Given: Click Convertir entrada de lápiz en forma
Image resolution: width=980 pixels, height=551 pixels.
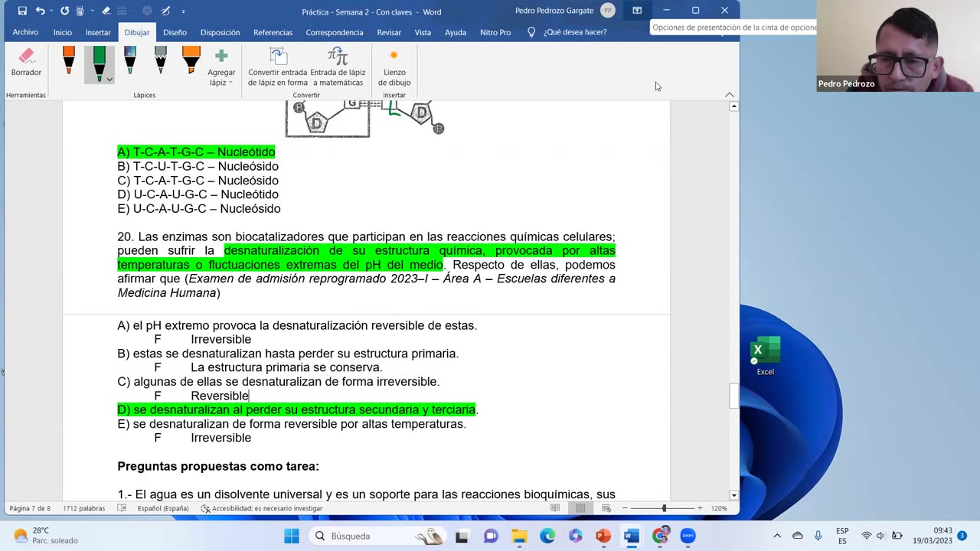Looking at the screenshot, I should coord(278,67).
